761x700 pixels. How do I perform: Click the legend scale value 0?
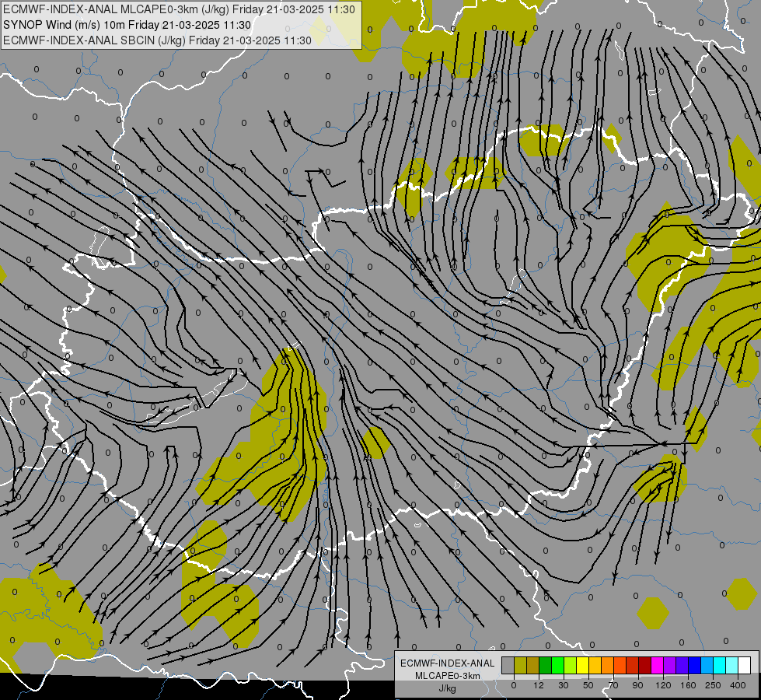click(x=514, y=685)
